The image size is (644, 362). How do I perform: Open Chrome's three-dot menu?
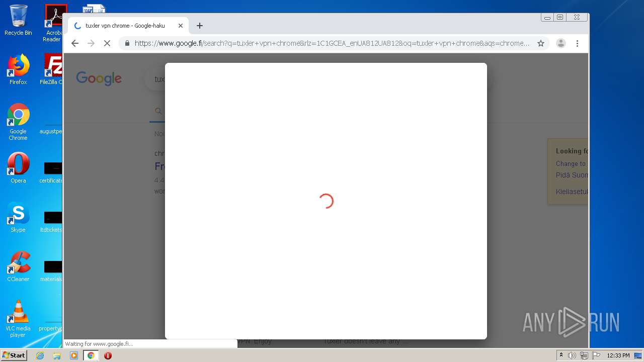coord(577,43)
